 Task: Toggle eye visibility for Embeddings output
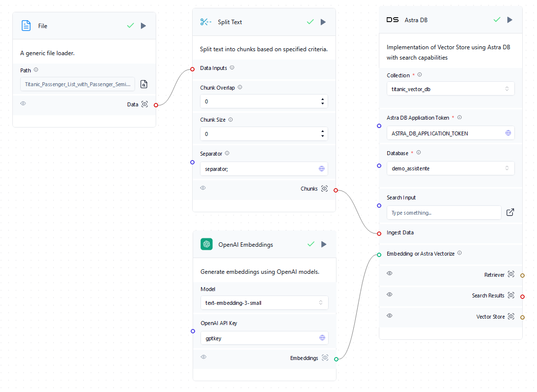click(x=203, y=357)
